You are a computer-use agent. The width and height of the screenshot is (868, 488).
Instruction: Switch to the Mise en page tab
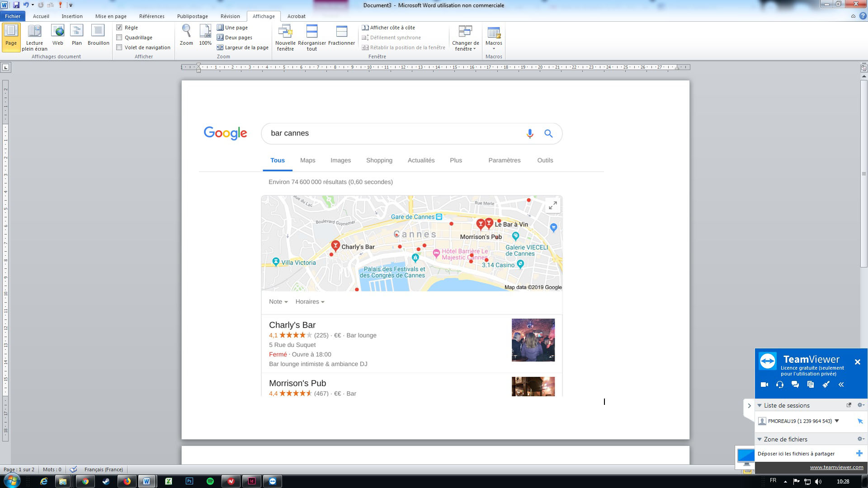click(111, 16)
